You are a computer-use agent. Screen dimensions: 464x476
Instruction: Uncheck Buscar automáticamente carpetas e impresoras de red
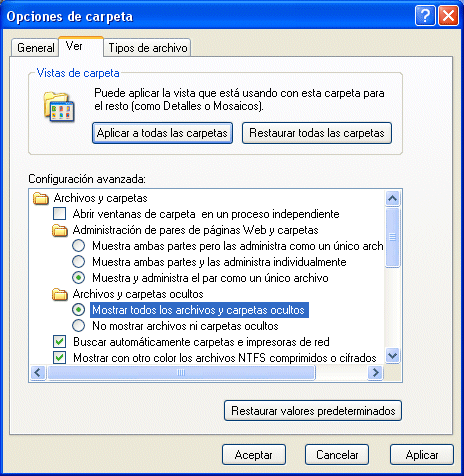pos(60,342)
